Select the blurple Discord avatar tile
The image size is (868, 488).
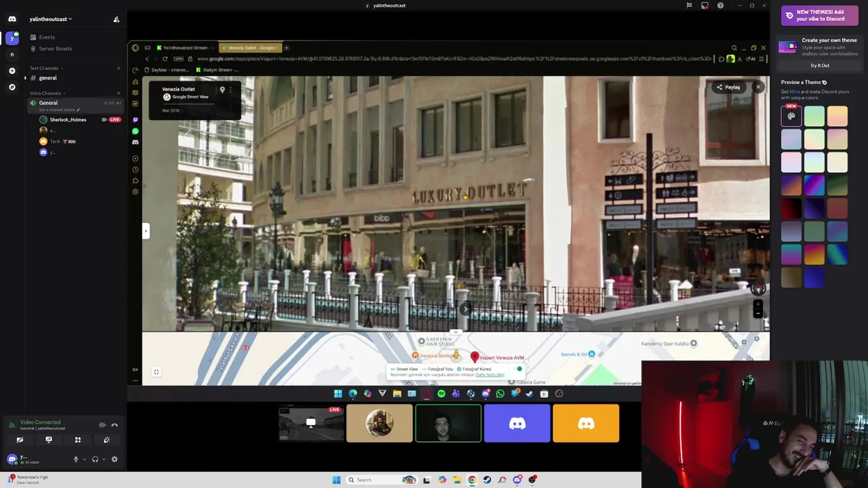point(517,423)
